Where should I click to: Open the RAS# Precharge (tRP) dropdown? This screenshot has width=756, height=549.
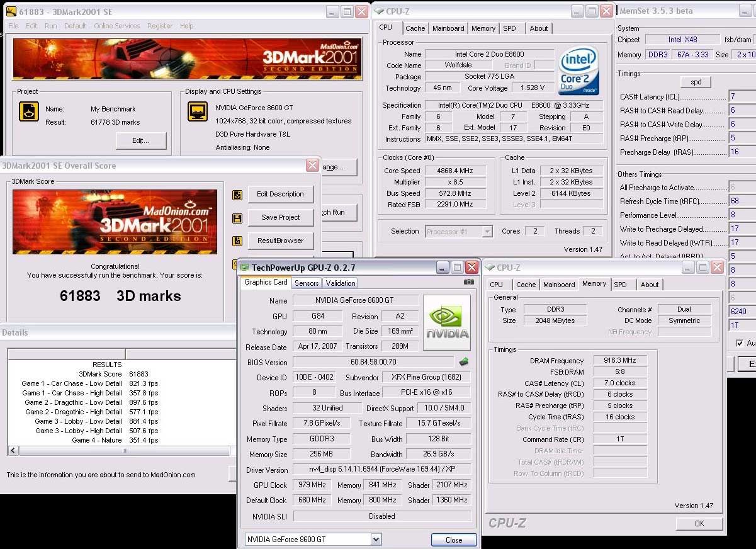[742, 138]
